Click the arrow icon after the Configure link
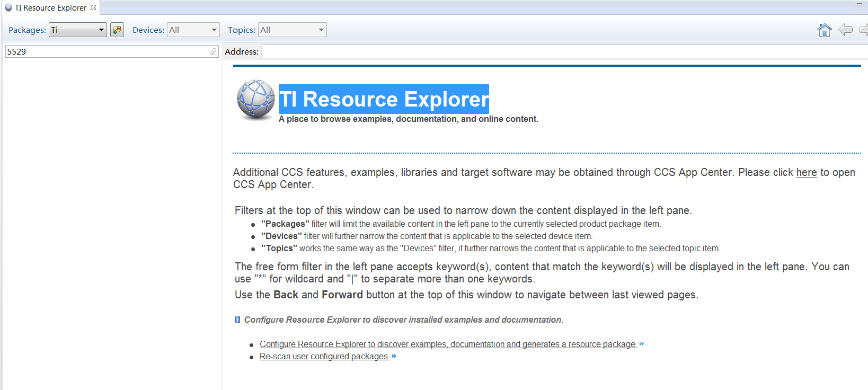 pos(642,344)
